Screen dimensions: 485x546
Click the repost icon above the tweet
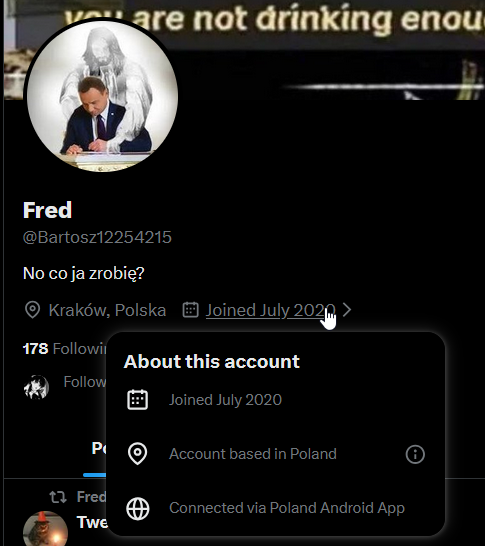point(58,497)
